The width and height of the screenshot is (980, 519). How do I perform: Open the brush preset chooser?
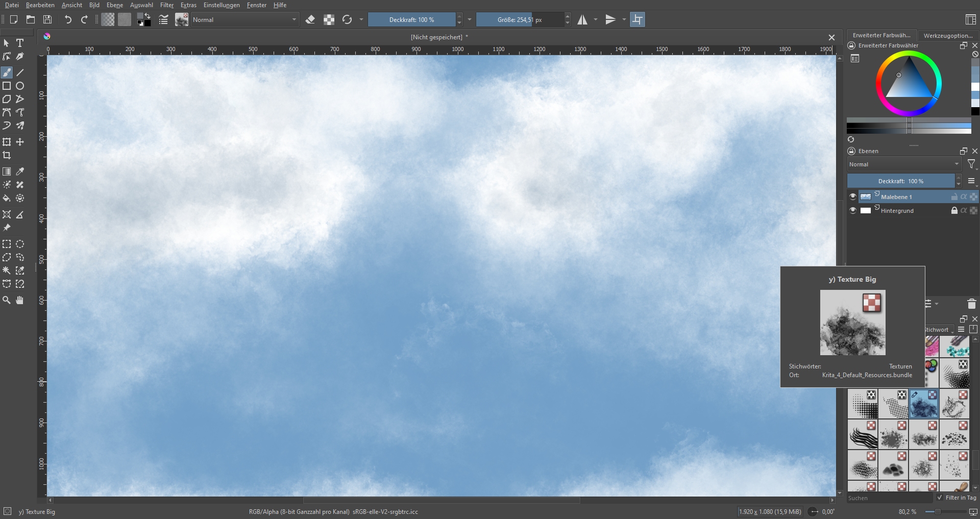click(181, 19)
